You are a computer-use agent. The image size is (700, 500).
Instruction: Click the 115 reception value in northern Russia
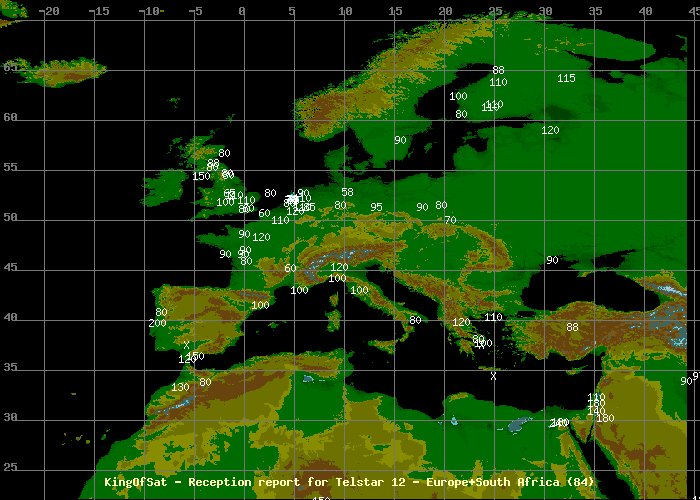567,78
